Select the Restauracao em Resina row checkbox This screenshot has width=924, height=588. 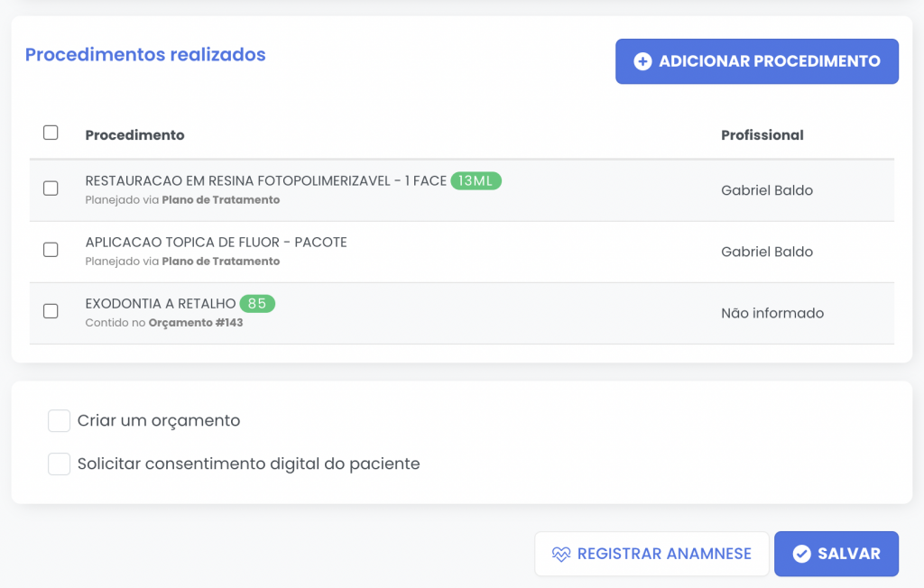click(51, 188)
